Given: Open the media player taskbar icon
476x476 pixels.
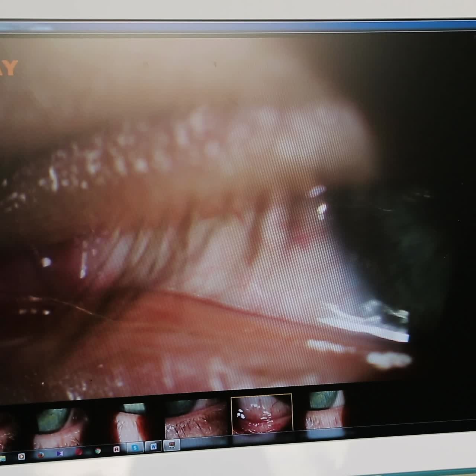Looking at the screenshot, I should point(21,456).
